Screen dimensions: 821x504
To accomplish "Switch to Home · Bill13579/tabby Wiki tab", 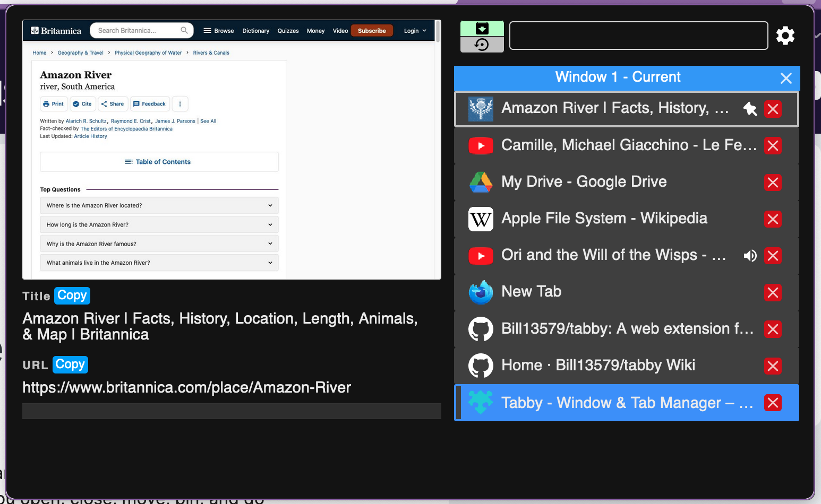I will [x=627, y=366].
